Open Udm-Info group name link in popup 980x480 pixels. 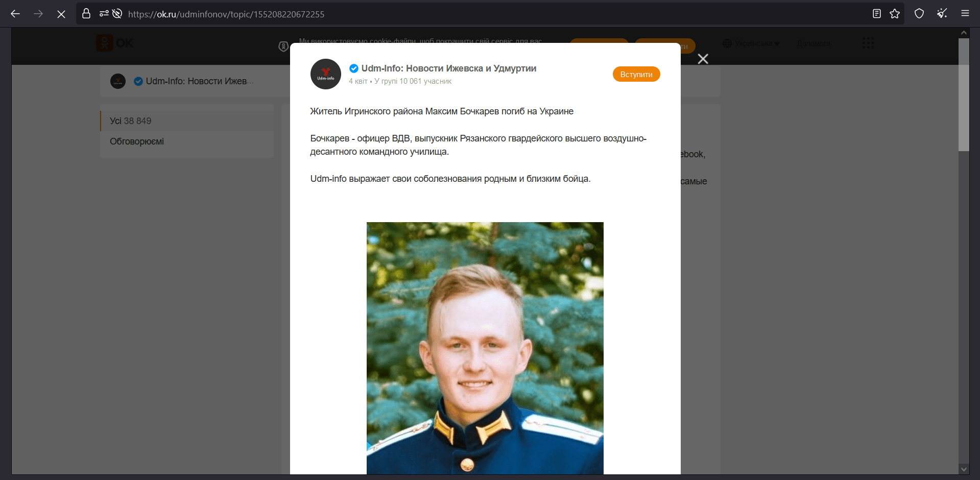point(449,68)
